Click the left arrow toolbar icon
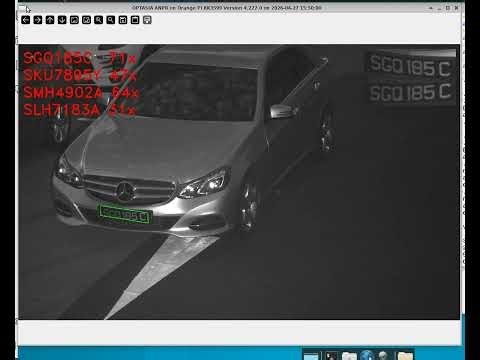 click(x=26, y=20)
